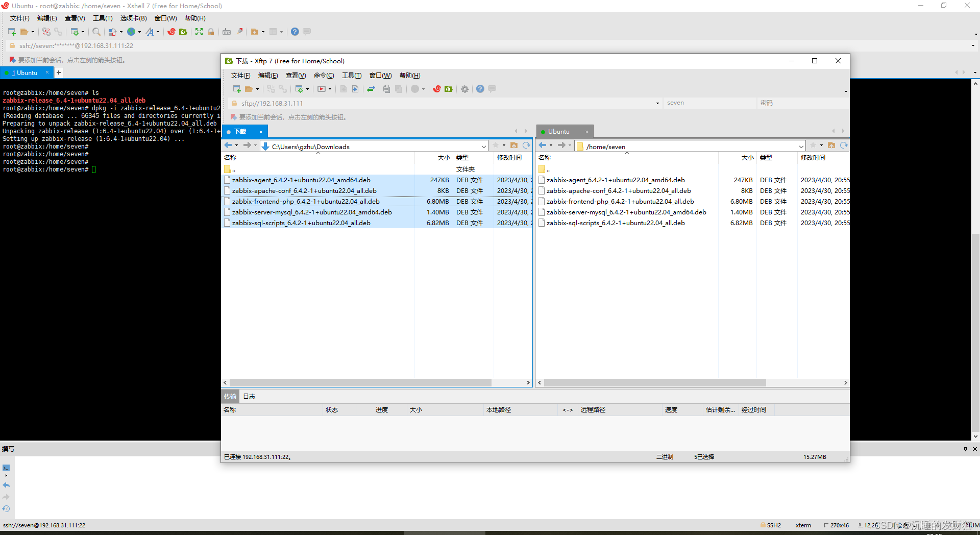980x535 pixels.
Task: Switch to the 日志 tab in Xftp
Action: 249,396
